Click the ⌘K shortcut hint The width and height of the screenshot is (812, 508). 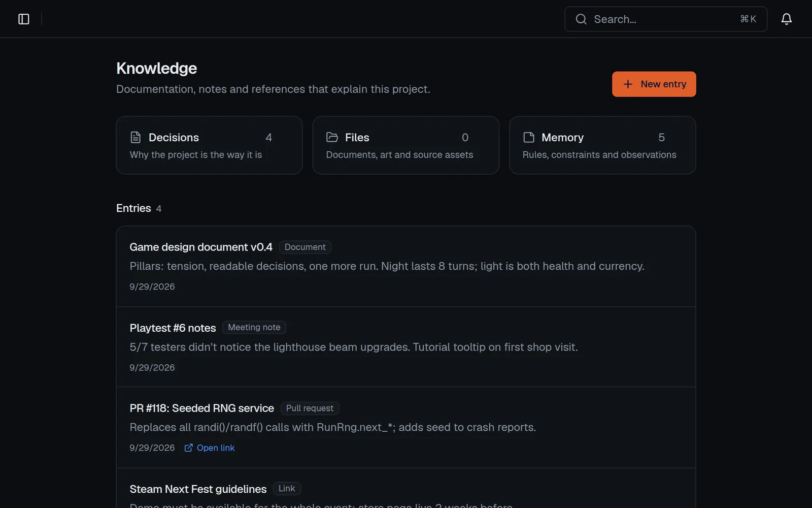748,19
